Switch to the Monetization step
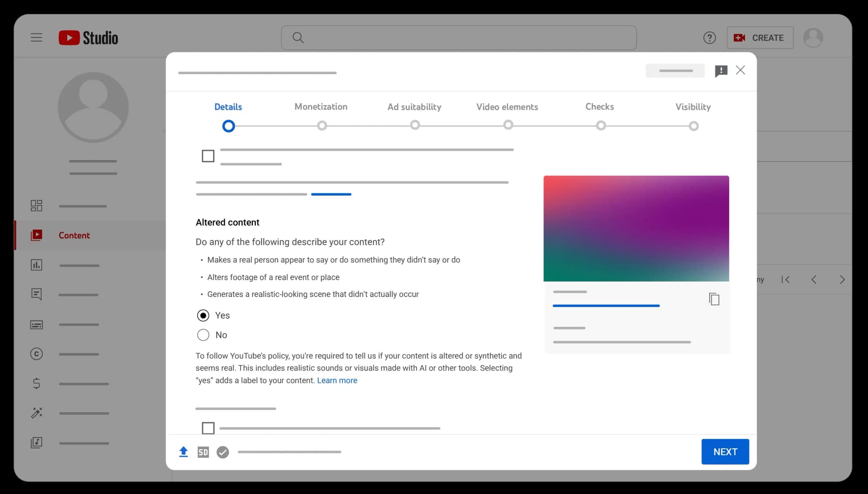This screenshot has width=868, height=494. click(x=321, y=107)
